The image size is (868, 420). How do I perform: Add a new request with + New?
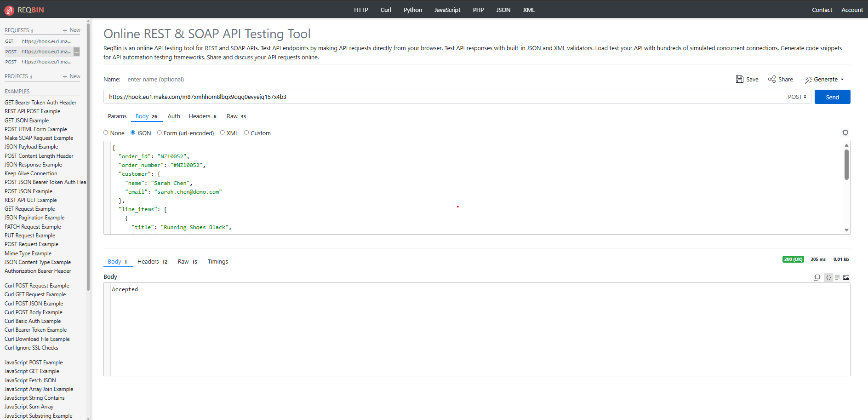pyautogui.click(x=72, y=30)
